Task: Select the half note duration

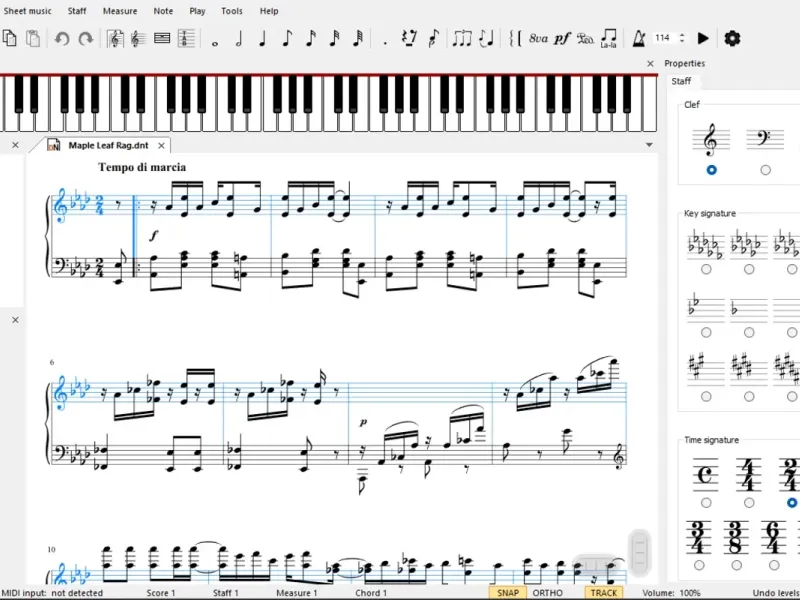Action: point(239,39)
